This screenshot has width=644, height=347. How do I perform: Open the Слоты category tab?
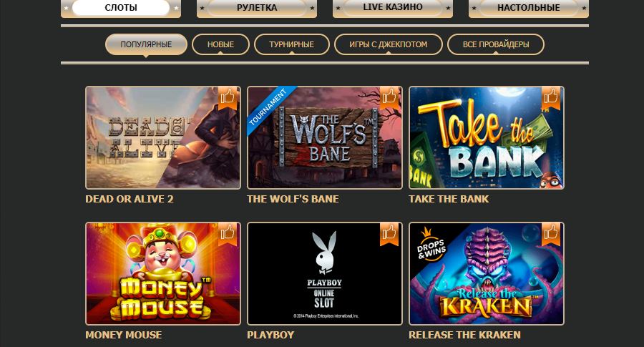(121, 8)
